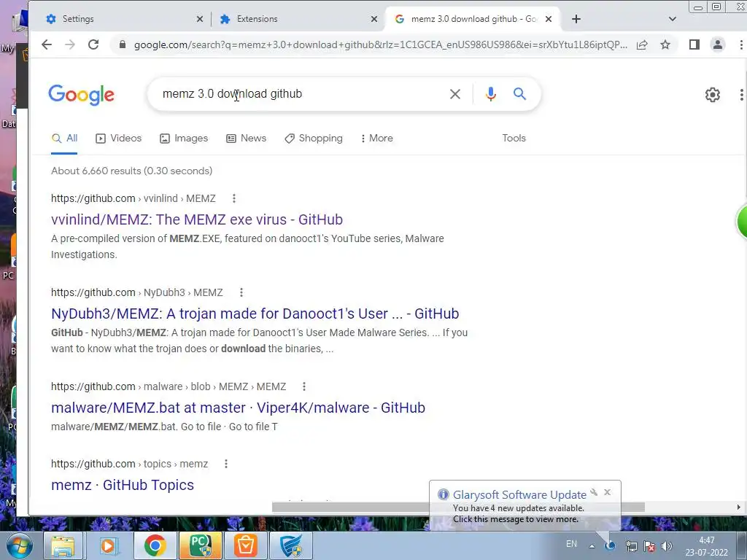The image size is (747, 560).
Task: Clear the search box with the X
Action: coord(455,94)
